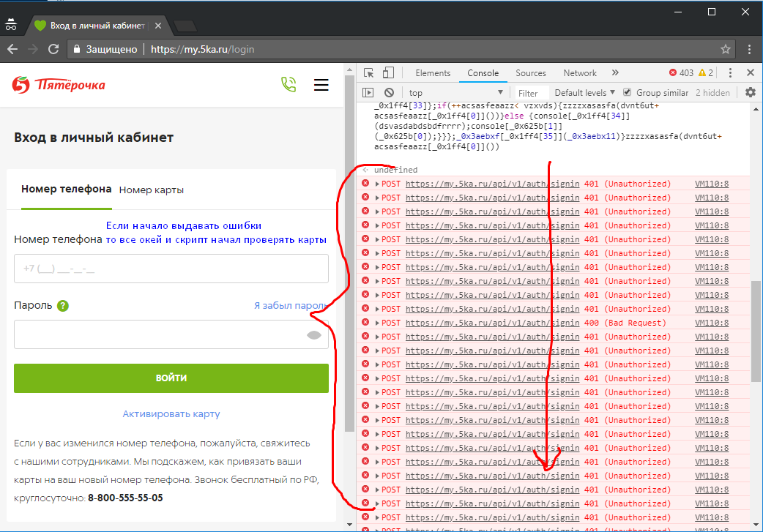Bookmark page with the star icon
Screen dimensions: 763x532
click(726, 49)
